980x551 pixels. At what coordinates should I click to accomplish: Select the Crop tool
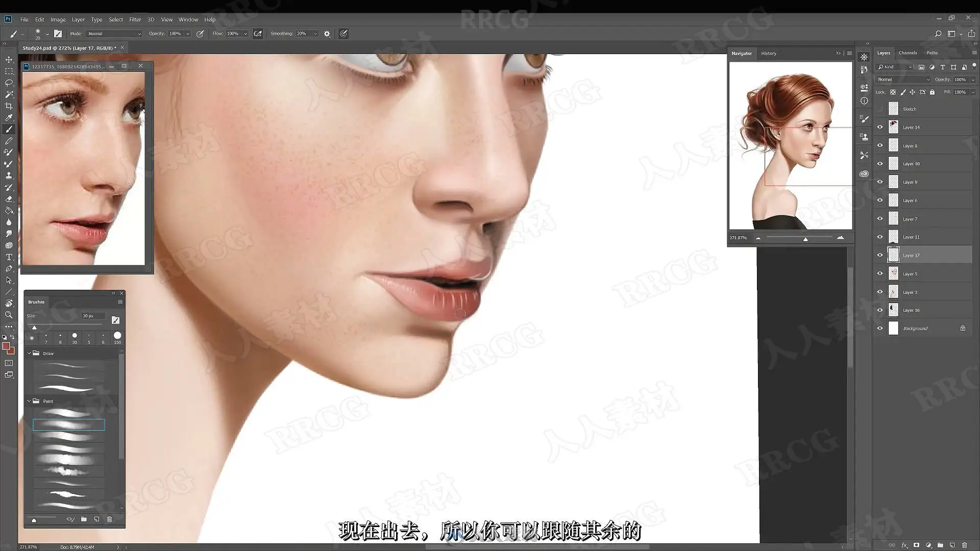(x=9, y=106)
